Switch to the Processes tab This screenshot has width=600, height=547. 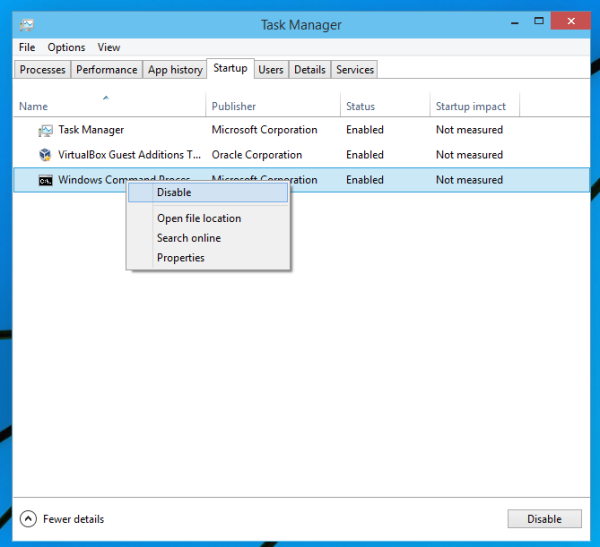click(x=42, y=70)
